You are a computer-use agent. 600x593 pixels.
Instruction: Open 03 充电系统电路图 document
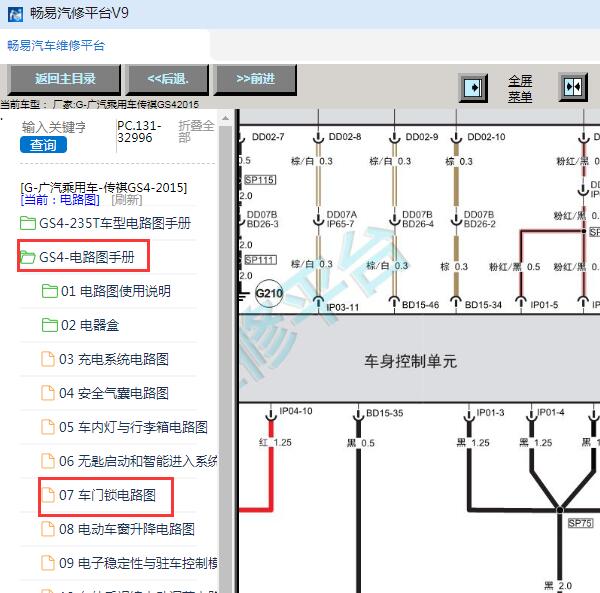114,359
